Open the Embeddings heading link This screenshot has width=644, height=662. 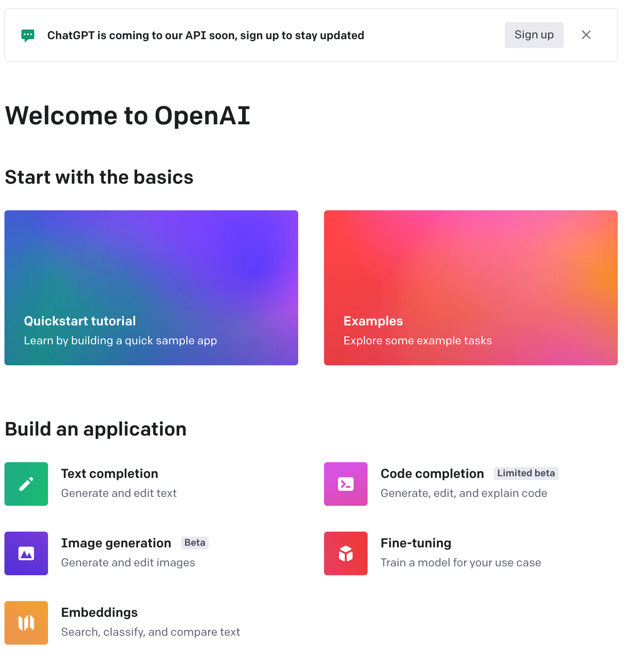[99, 612]
